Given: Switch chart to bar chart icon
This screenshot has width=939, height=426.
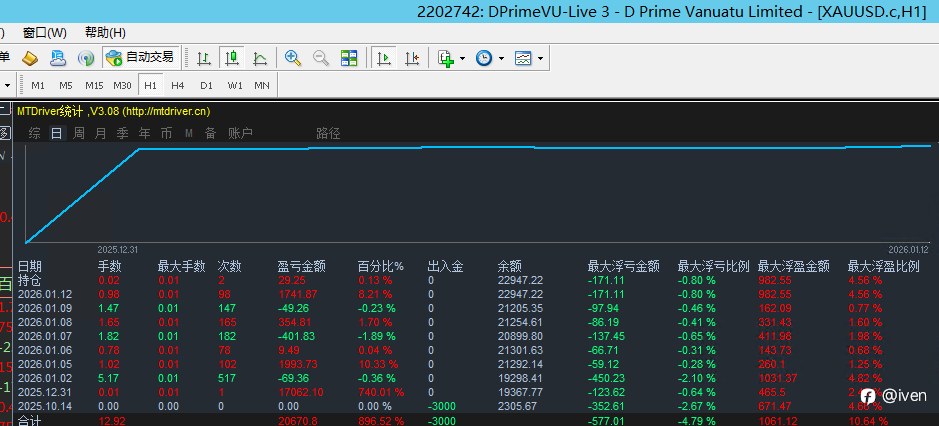Looking at the screenshot, I should [x=204, y=58].
